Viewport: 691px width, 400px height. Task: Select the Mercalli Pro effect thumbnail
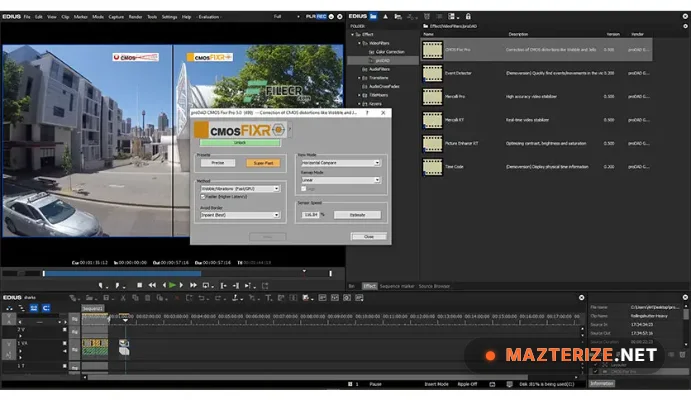432,96
